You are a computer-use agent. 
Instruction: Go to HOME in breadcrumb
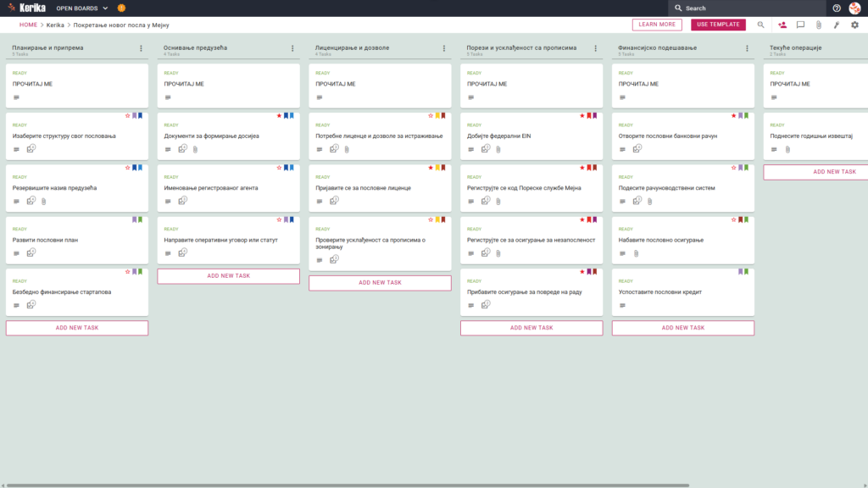click(28, 25)
